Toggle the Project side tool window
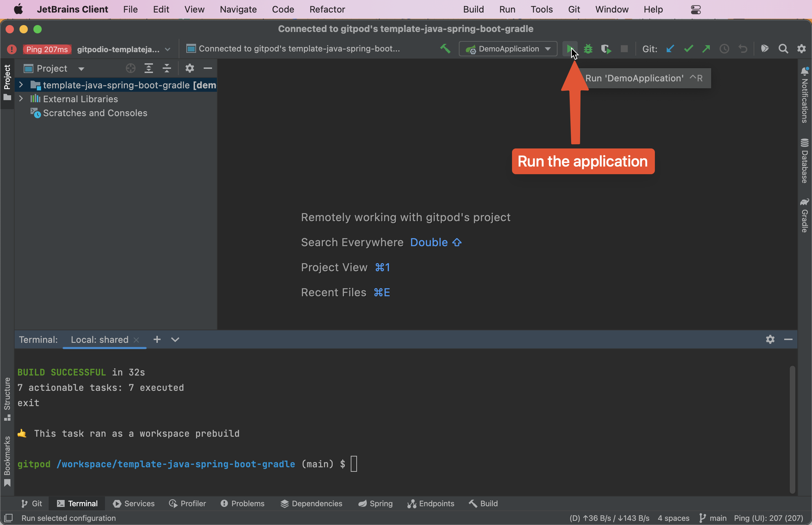 point(7,83)
